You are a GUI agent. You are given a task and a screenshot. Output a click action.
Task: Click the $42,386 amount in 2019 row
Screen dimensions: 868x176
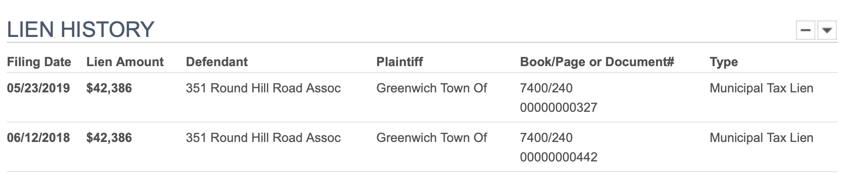[109, 88]
